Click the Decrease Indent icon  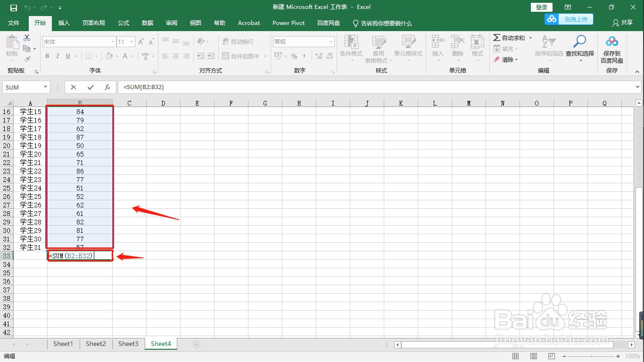tap(200, 56)
